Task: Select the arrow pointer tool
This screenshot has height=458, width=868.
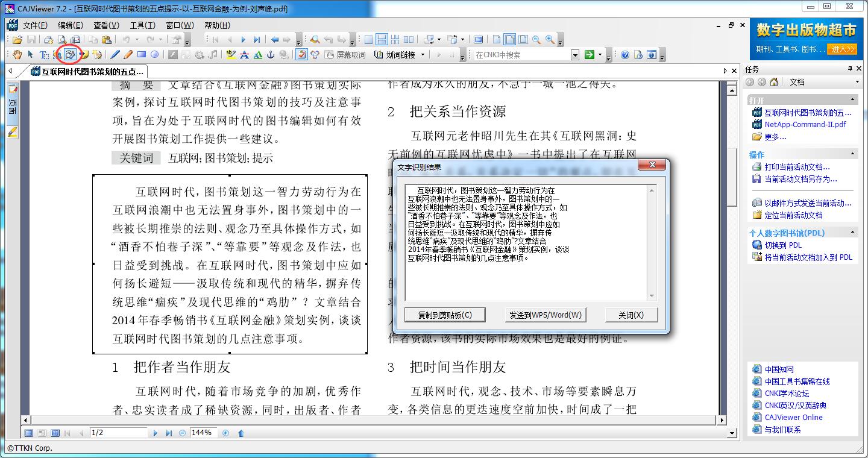Action: 30,55
